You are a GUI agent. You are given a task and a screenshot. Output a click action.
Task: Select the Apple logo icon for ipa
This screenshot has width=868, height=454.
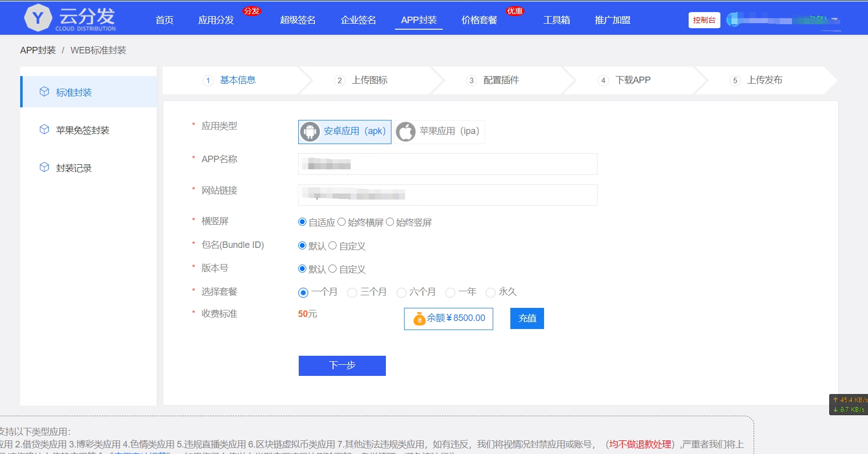(x=406, y=132)
